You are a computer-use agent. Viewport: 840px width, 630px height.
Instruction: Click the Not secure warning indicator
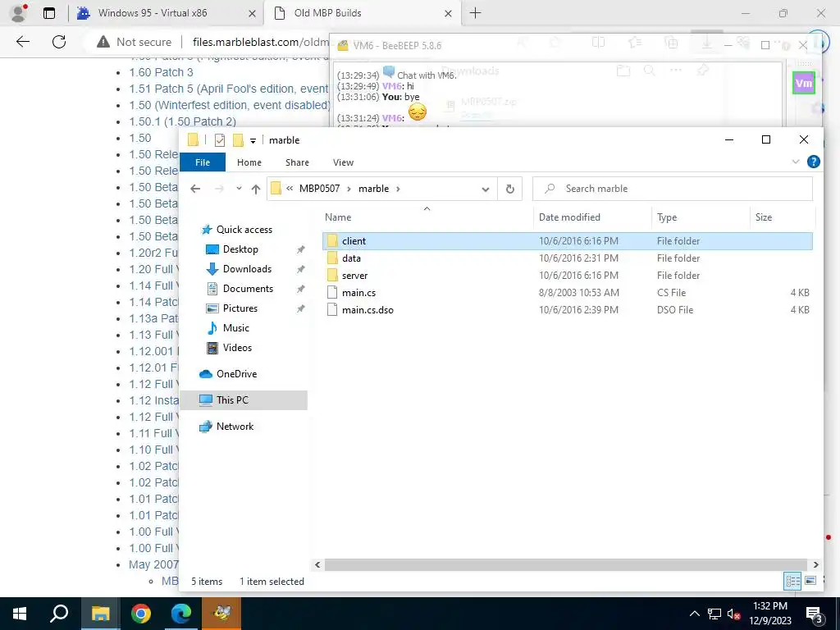coord(135,42)
